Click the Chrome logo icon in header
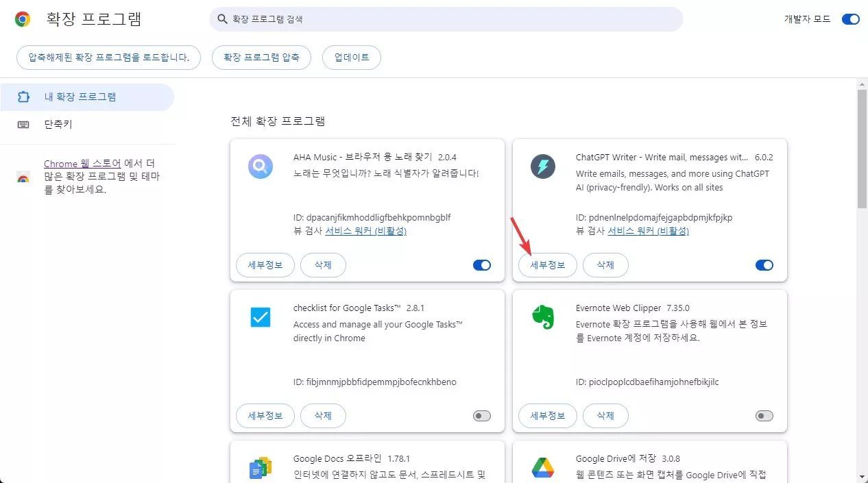Image resolution: width=868 pixels, height=483 pixels. tap(22, 19)
